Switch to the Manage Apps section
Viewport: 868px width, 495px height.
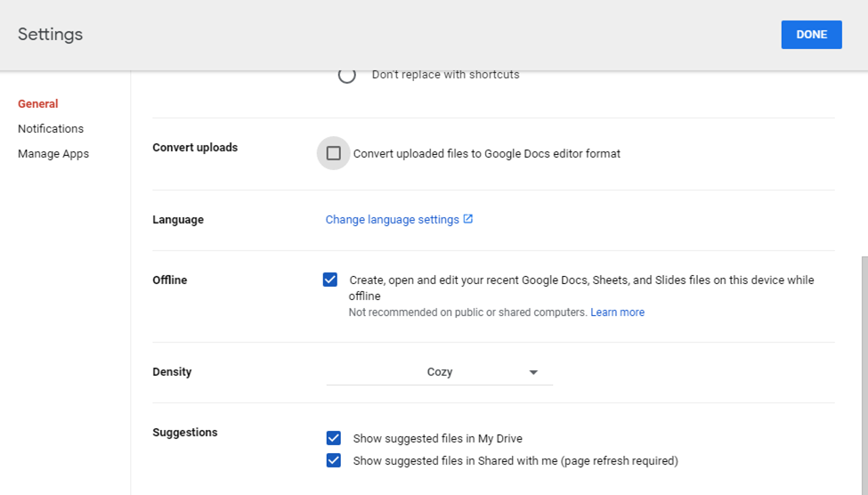[53, 154]
